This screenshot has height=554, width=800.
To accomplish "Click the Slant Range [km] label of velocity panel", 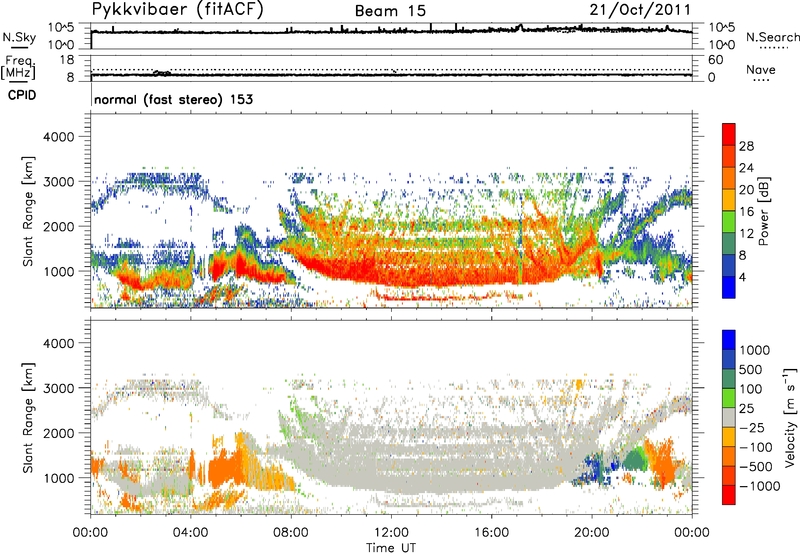I will pyautogui.click(x=29, y=417).
